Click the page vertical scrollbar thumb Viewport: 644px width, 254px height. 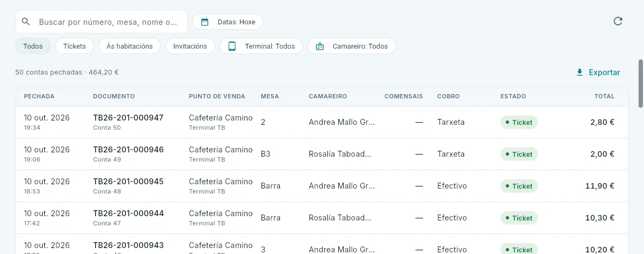[x=640, y=84]
